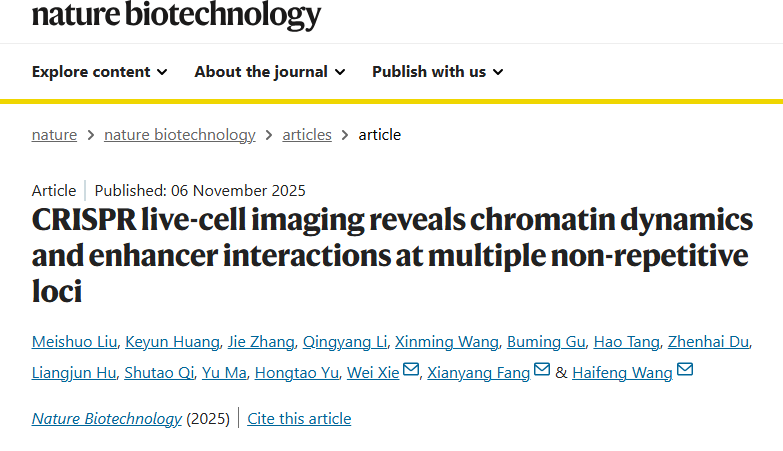The image size is (783, 451).
Task: Open nature biotechnology breadcrumb link
Action: tap(179, 135)
